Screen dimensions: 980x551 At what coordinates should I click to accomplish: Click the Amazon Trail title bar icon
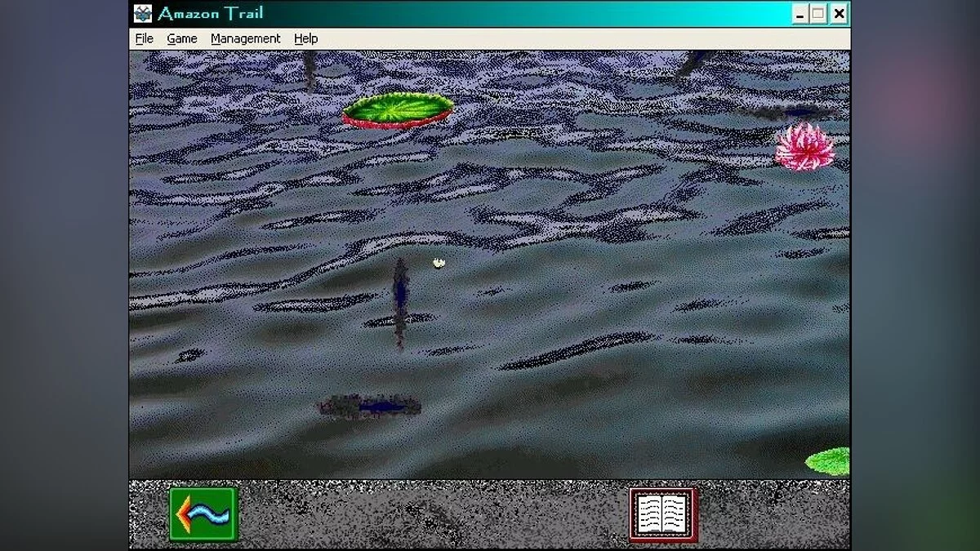coord(143,14)
